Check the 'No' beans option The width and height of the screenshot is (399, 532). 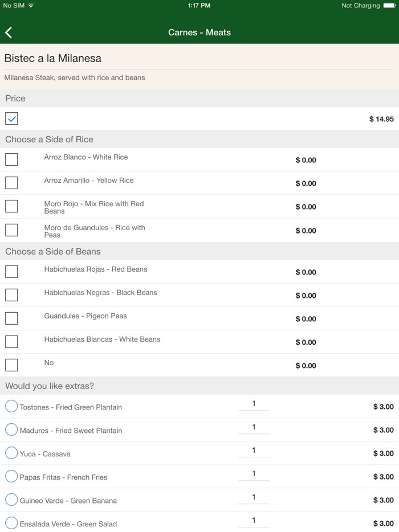pyautogui.click(x=11, y=365)
